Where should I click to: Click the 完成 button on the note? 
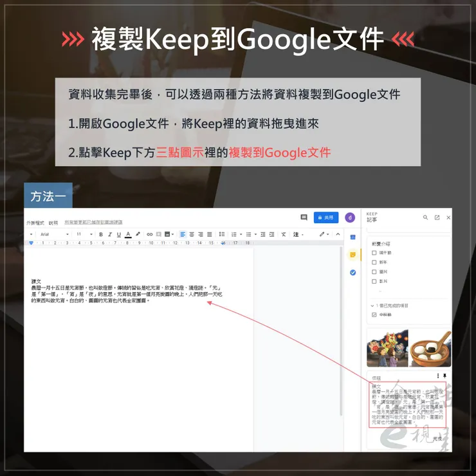(437, 439)
